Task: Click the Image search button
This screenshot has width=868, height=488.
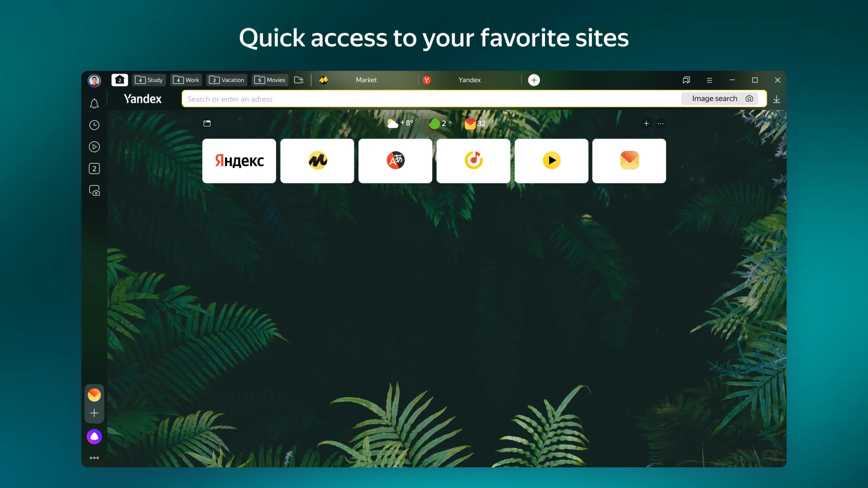Action: point(719,99)
